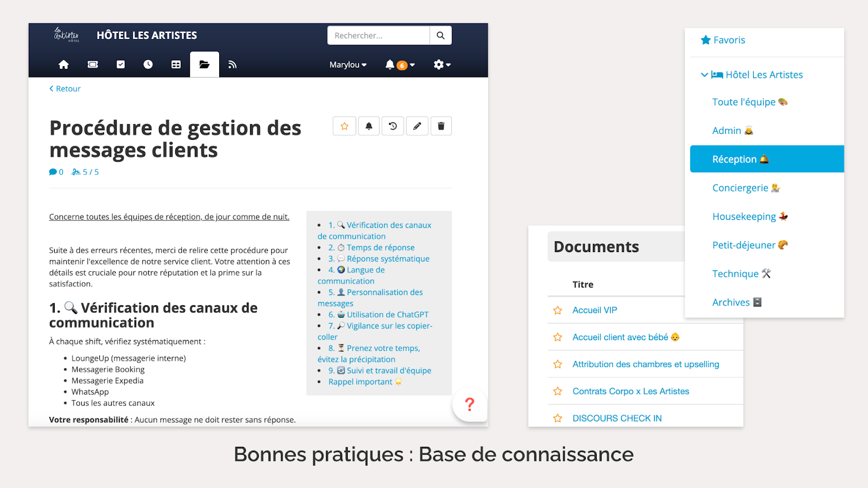Screen dimensions: 868x488
Task: Click the Rechercher search field
Action: [379, 36]
